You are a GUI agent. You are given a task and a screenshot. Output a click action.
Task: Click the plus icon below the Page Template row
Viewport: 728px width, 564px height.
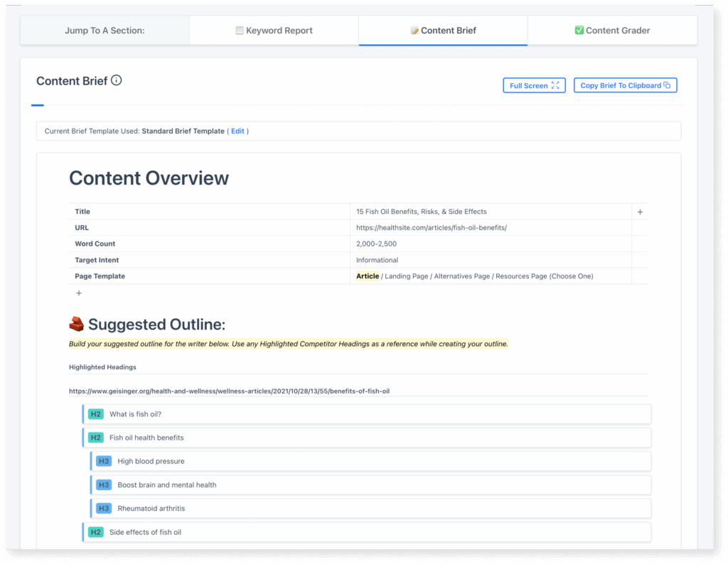point(78,292)
